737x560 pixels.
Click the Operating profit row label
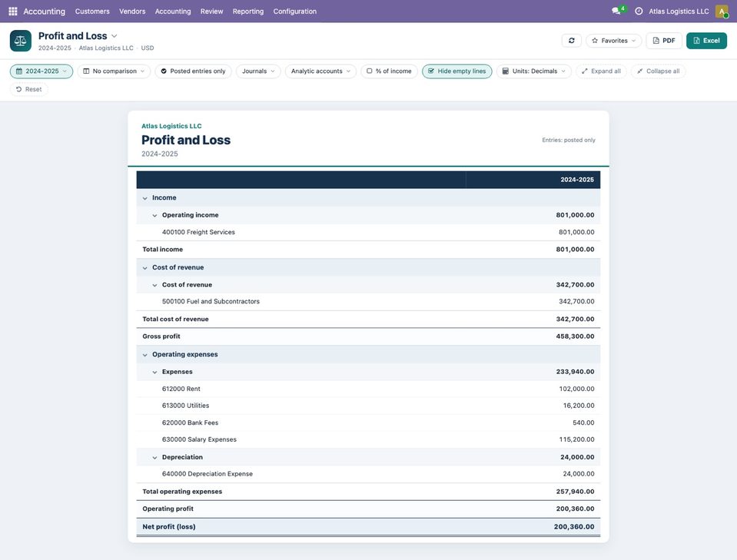click(x=168, y=509)
